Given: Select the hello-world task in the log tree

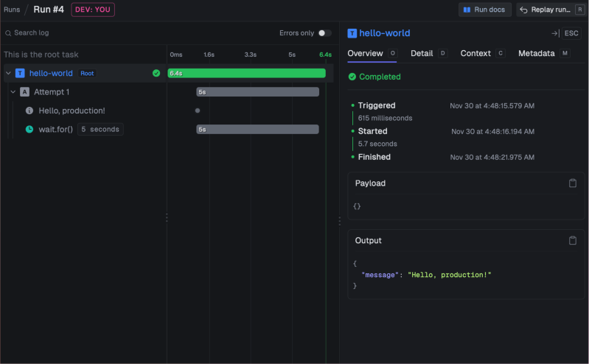Looking at the screenshot, I should pos(51,73).
